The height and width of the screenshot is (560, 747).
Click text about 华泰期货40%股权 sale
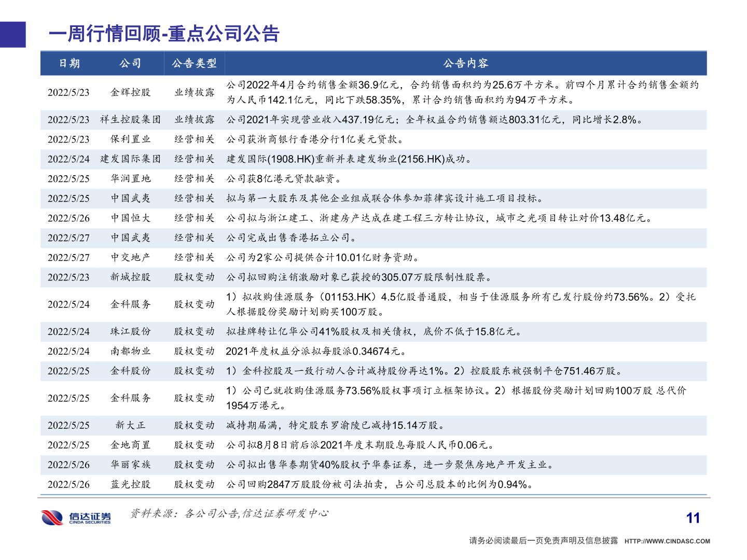(391, 465)
